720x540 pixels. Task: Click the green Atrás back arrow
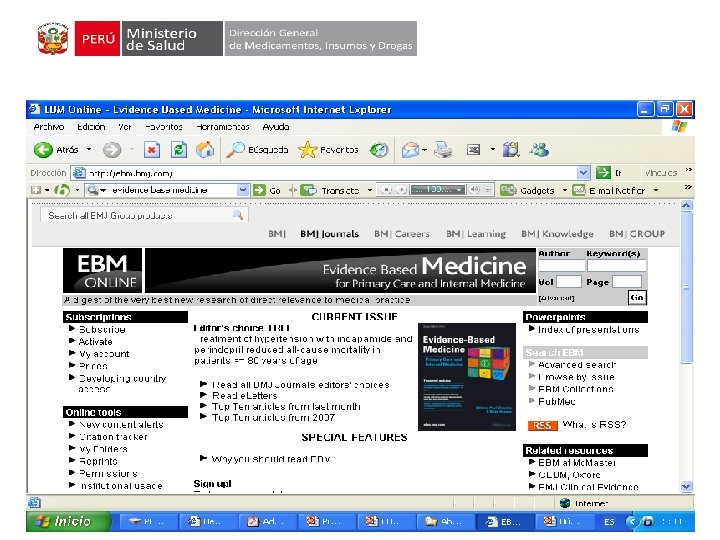43,150
